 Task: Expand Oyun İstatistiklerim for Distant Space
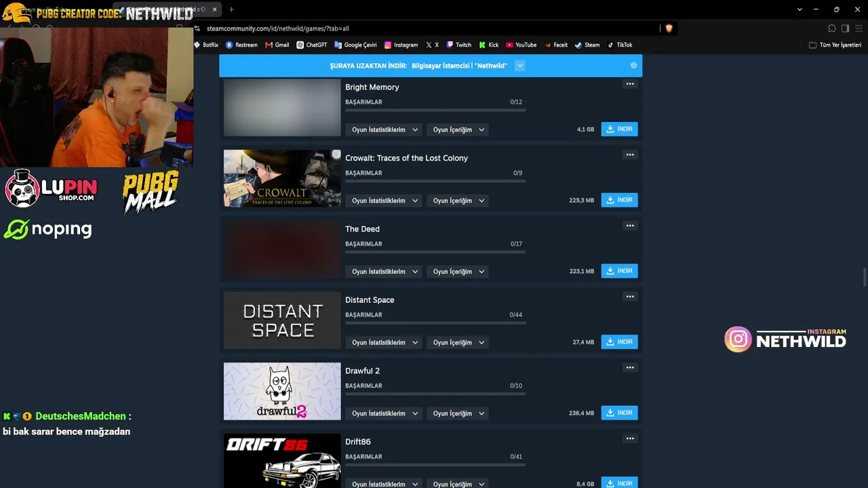pyautogui.click(x=384, y=342)
